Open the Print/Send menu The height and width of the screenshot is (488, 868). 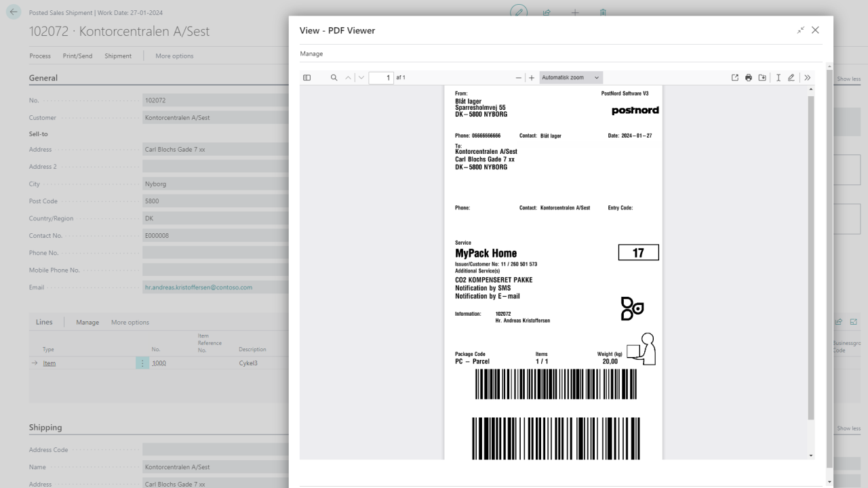(78, 56)
